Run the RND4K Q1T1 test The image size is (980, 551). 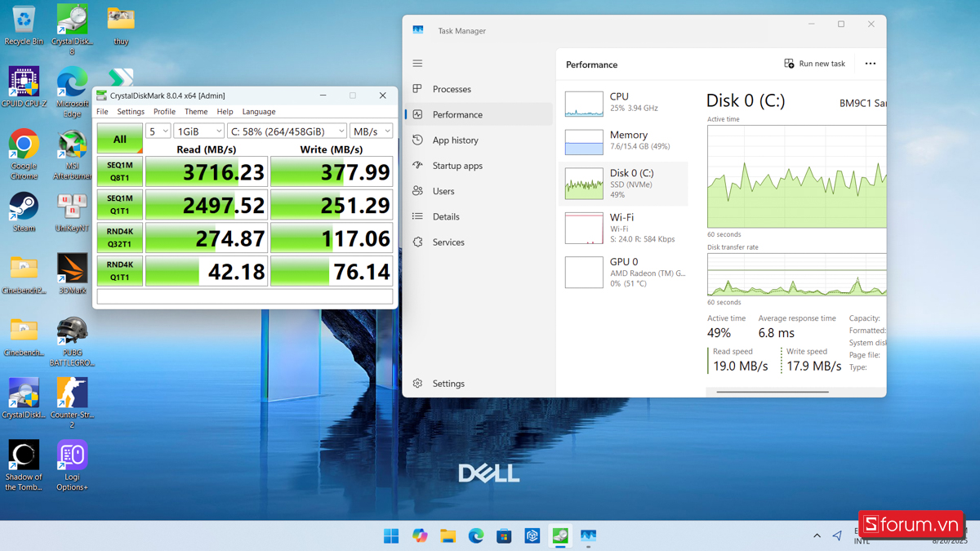click(x=120, y=271)
